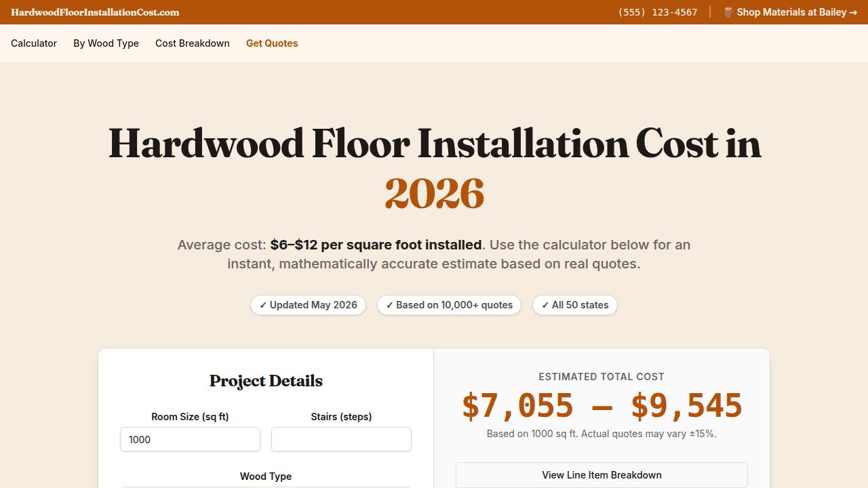
Task: Click the Project Details heading
Action: (x=266, y=381)
